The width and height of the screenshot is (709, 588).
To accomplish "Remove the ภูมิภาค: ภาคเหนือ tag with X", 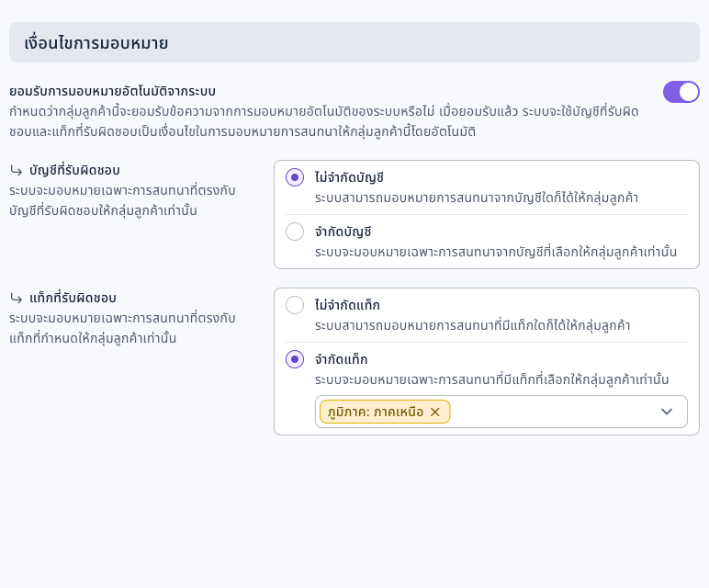I will coord(435,412).
